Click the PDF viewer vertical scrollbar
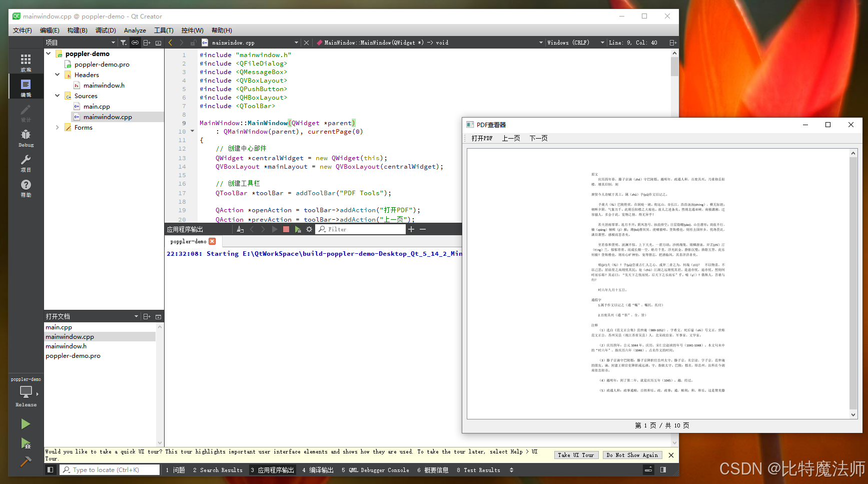 point(853,284)
